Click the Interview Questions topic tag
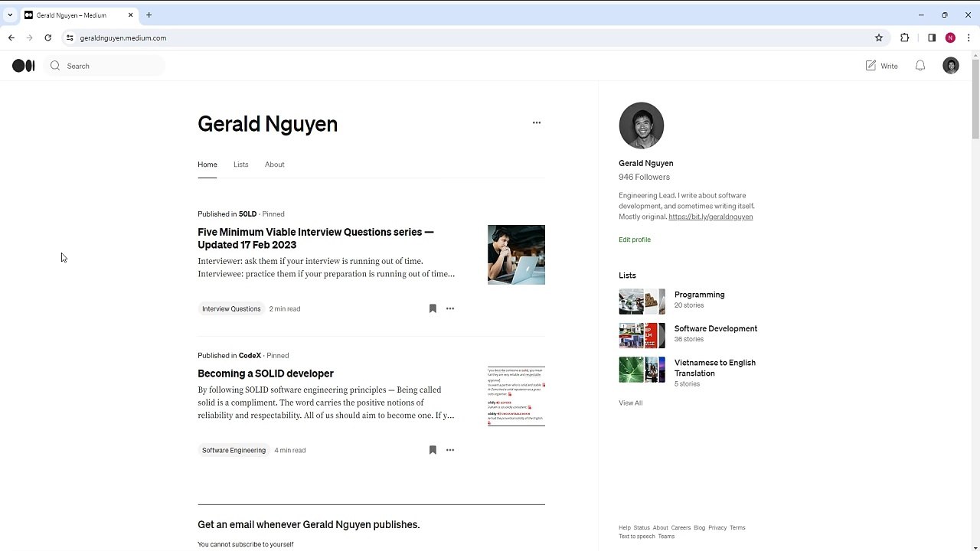The width and height of the screenshot is (980, 551). (231, 308)
